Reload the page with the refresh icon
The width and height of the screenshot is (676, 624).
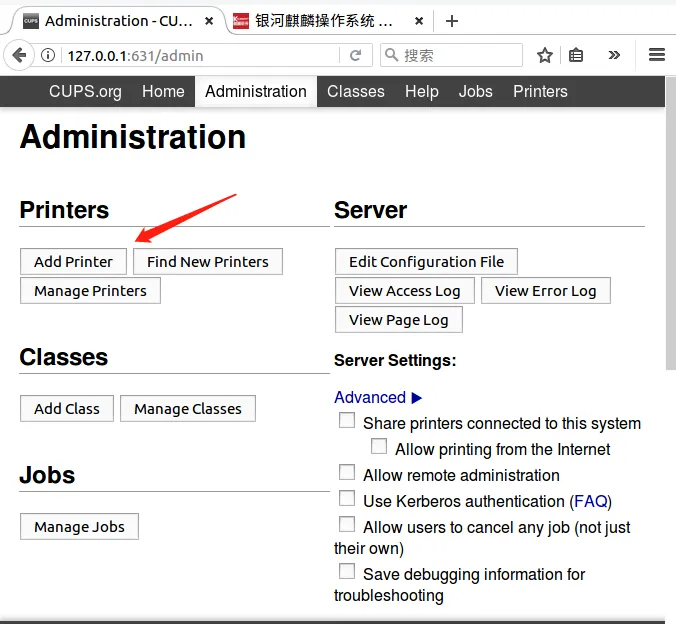click(356, 56)
